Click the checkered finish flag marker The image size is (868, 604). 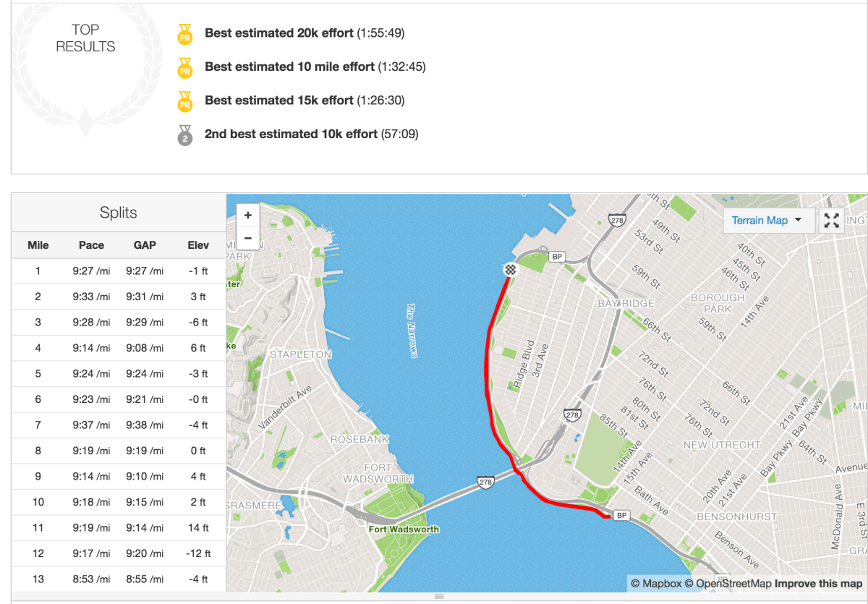click(x=511, y=270)
